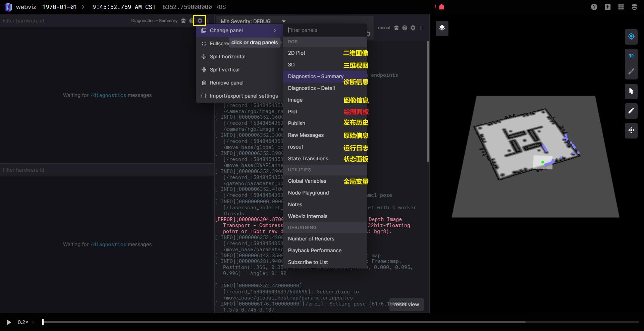Click the follow target crosshair icon

click(631, 36)
